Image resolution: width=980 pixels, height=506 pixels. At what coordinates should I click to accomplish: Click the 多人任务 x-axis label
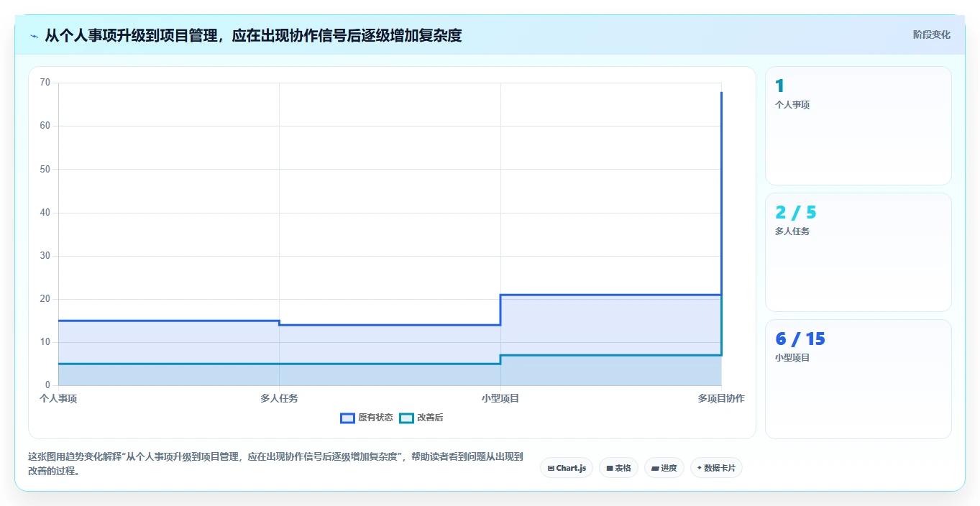[x=279, y=398]
